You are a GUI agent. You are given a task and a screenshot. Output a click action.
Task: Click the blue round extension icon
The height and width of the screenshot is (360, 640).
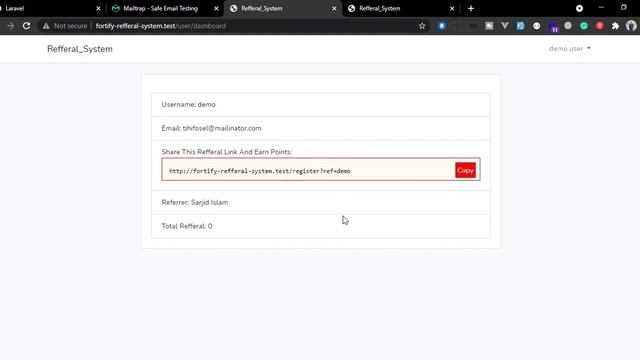click(x=442, y=26)
